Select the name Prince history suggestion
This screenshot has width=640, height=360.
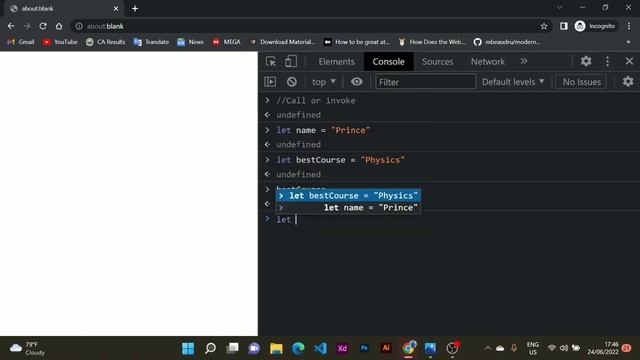348,208
